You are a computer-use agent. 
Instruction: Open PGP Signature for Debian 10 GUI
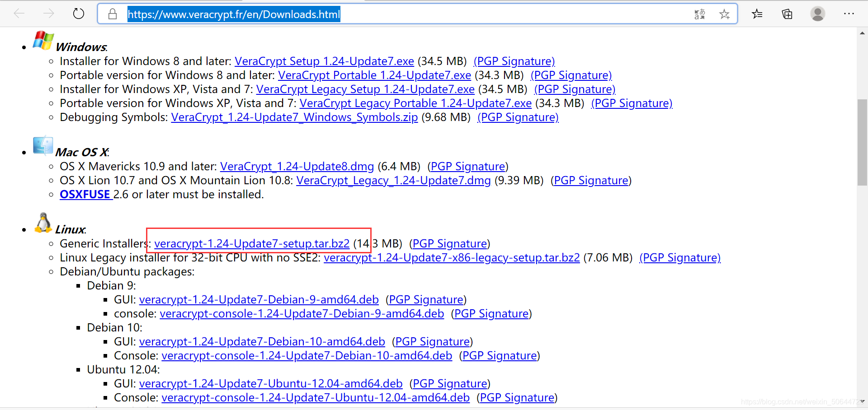[432, 342]
